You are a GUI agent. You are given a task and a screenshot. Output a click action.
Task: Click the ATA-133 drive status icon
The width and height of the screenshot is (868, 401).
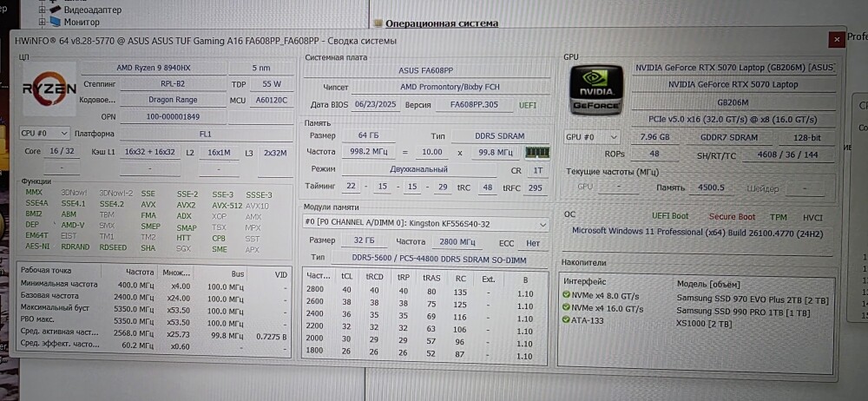click(568, 320)
